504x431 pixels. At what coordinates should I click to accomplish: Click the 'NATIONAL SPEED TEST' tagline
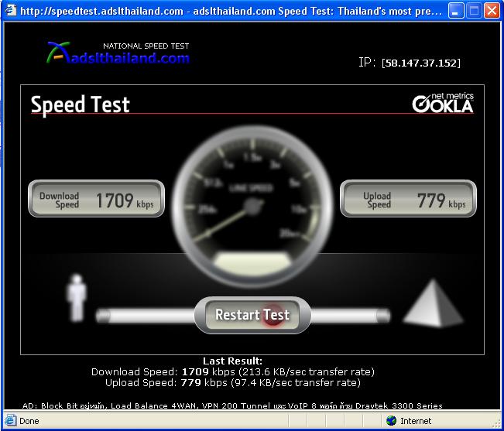click(x=146, y=46)
